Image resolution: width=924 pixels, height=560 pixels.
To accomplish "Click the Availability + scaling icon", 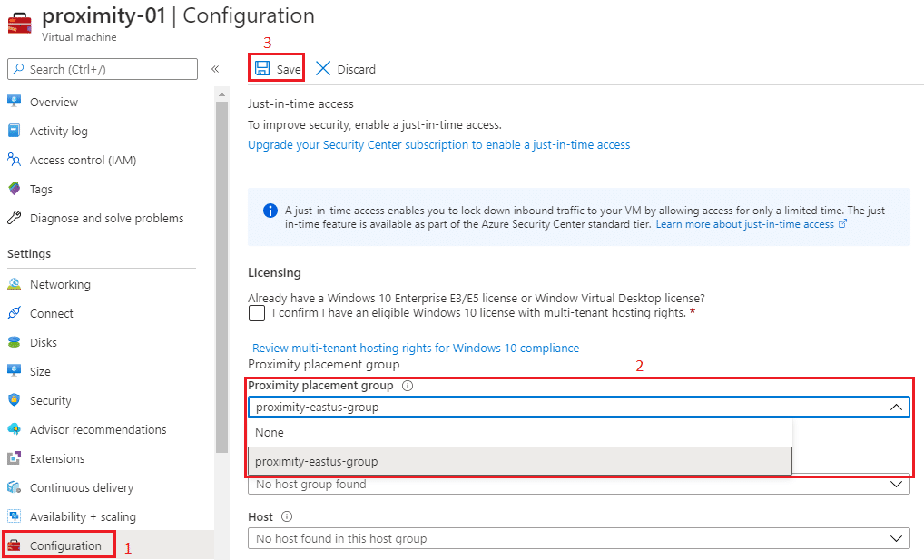I will coord(15,516).
